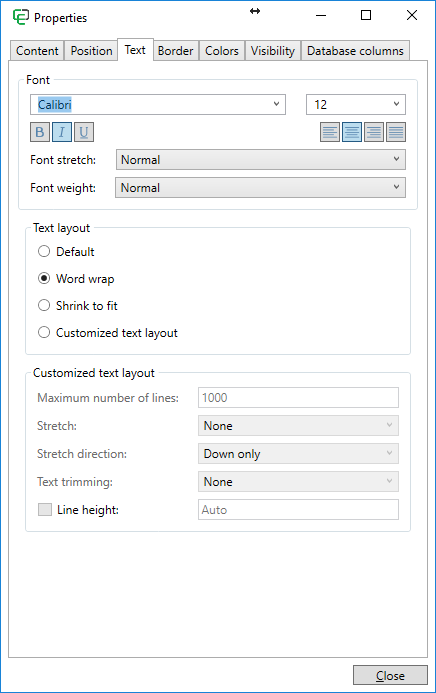Close the Properties window via title bar X

[412, 15]
